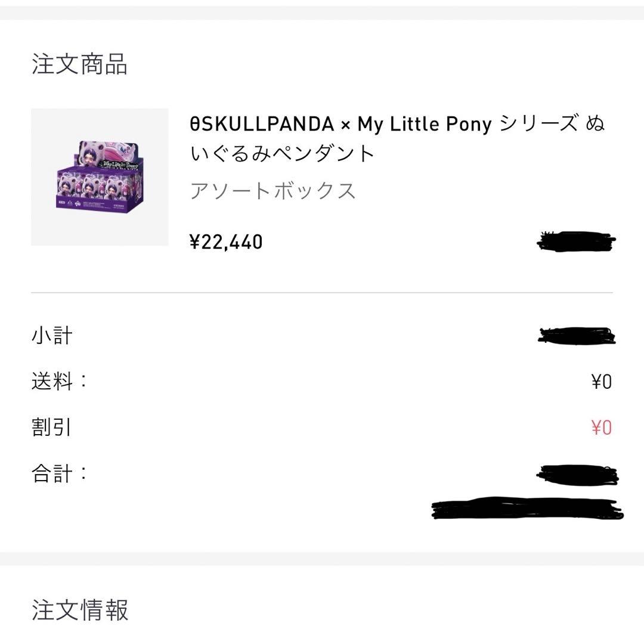
Task: Tap the 注文商品 section heading
Action: tap(79, 64)
